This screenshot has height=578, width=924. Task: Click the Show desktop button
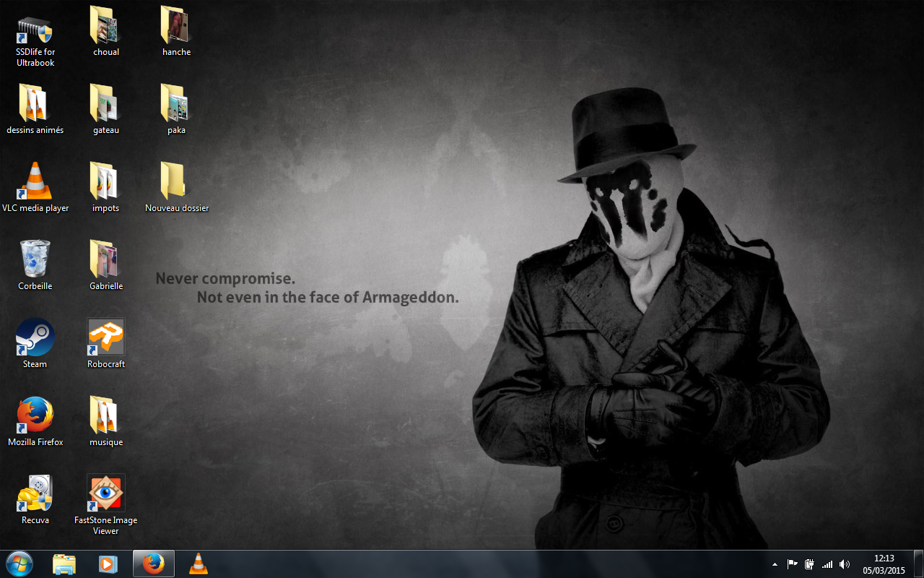click(918, 564)
